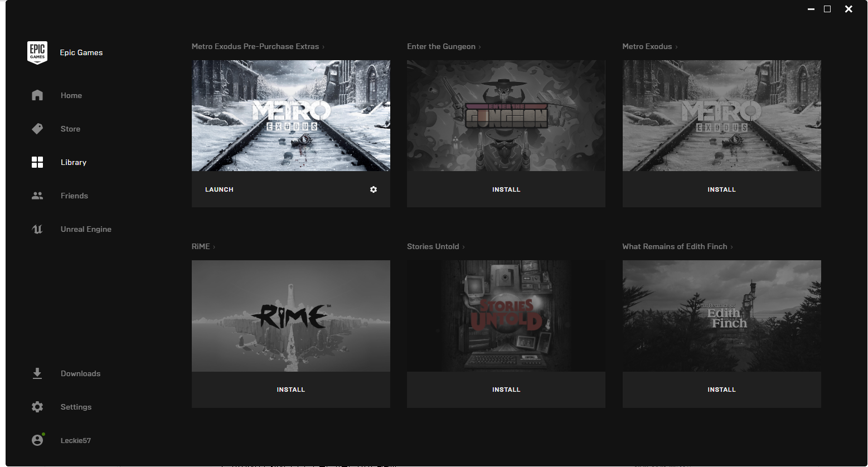The width and height of the screenshot is (868, 467).
Task: Select the Stories Untold cover art
Action: (x=506, y=316)
